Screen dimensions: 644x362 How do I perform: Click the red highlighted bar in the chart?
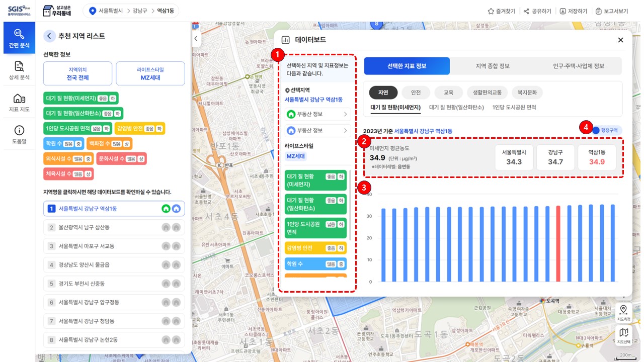(x=558, y=243)
